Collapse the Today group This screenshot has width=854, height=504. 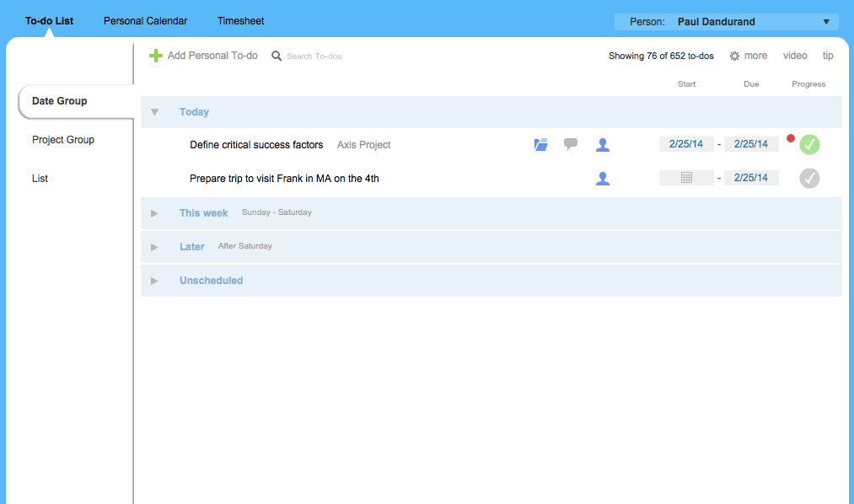(x=155, y=110)
